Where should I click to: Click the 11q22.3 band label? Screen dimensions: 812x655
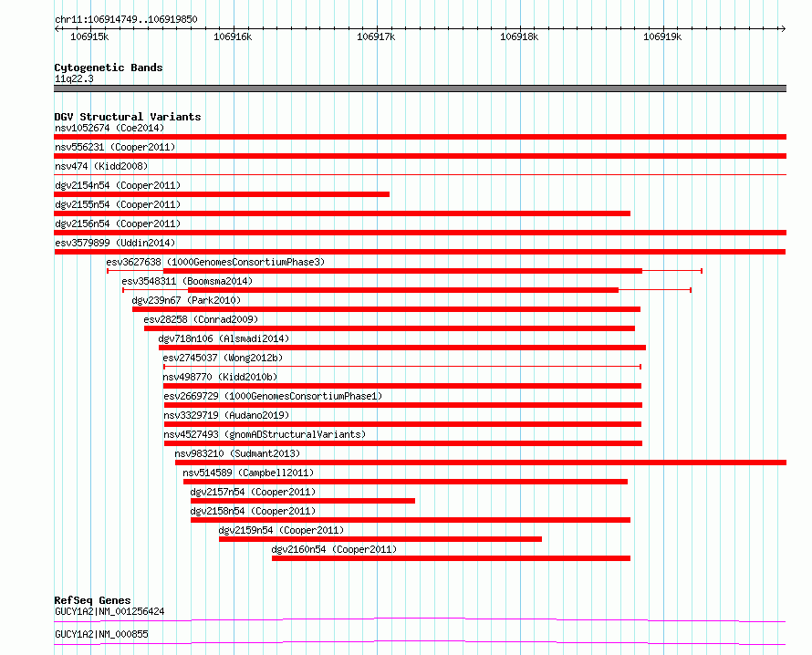[74, 78]
